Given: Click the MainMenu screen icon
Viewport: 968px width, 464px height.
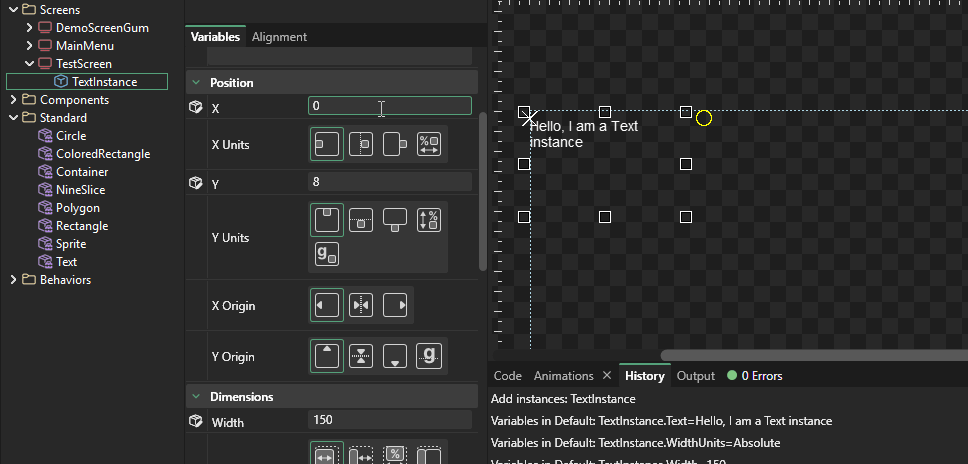Looking at the screenshot, I should [x=45, y=46].
